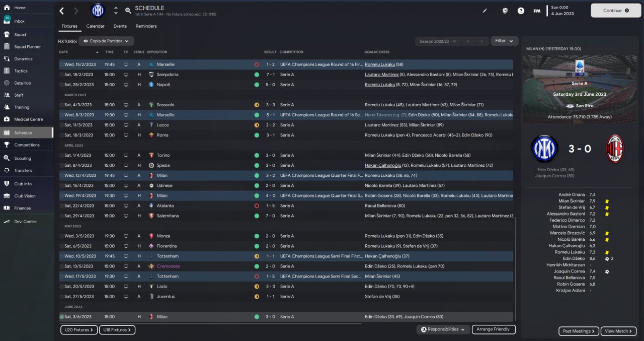644x341 pixels.
Task: Toggle the selector for the Torino 1/4/2023 fixture
Action: [62, 156]
